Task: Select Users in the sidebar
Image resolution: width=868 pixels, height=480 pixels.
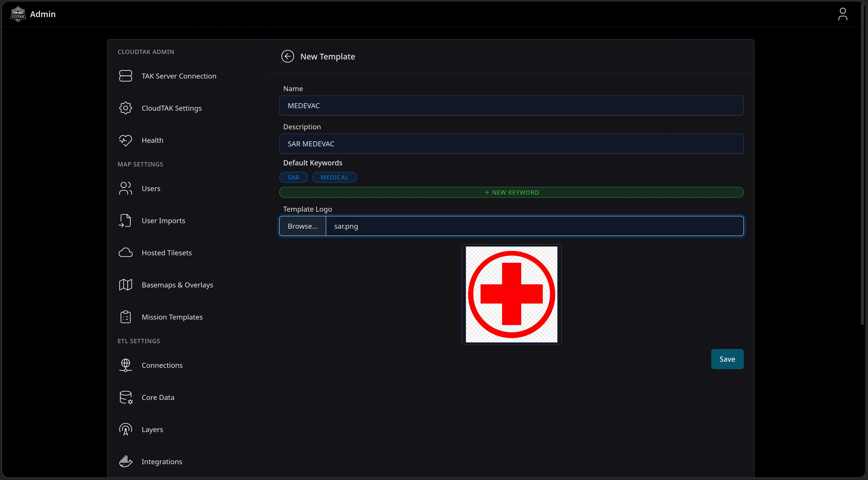Action: [188, 189]
